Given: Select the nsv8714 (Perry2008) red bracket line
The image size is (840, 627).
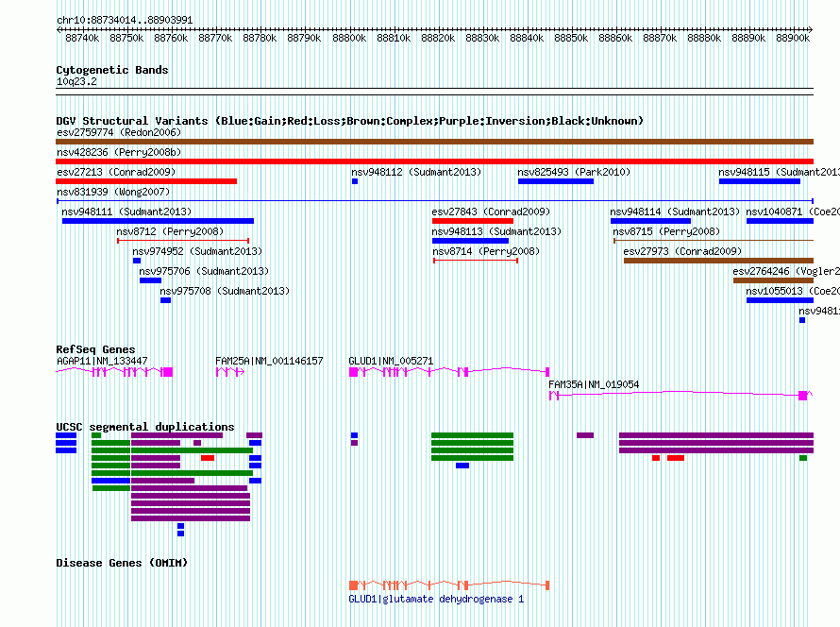Looking at the screenshot, I should point(476,261).
